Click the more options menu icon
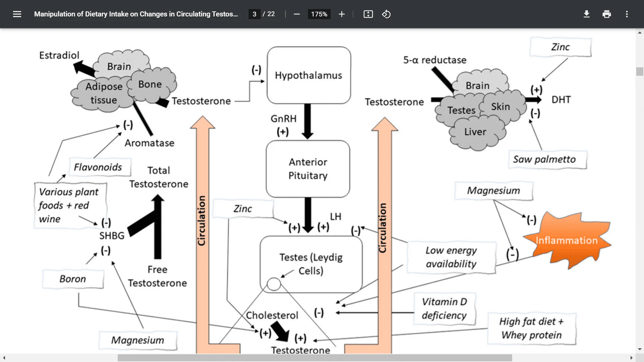 pos(627,13)
